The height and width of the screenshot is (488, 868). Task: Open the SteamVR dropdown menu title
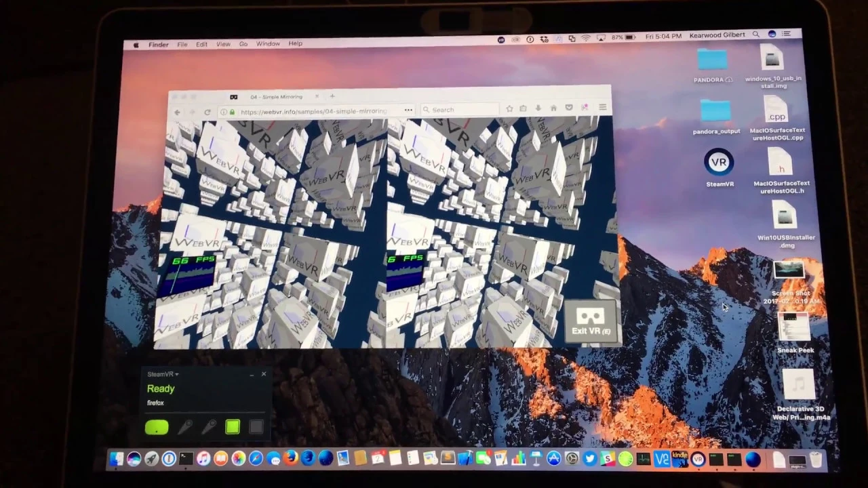click(163, 374)
